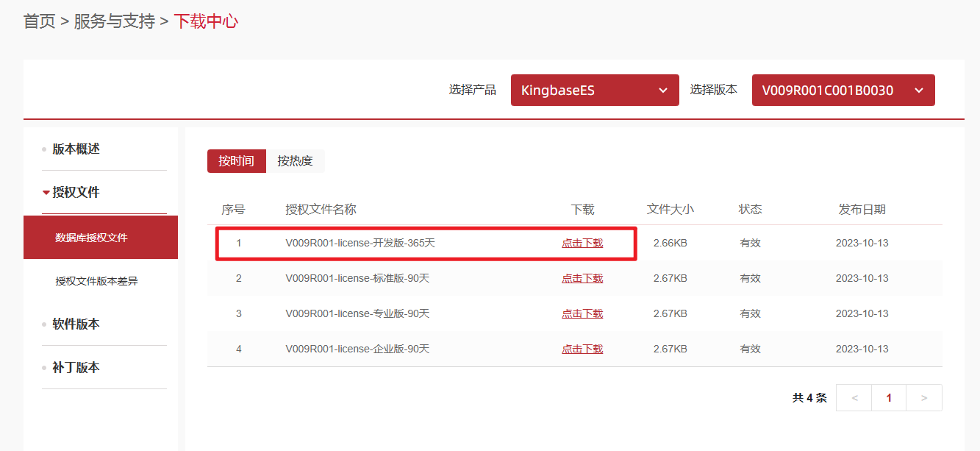Click the 有效 status in row 1
The image size is (980, 451).
[x=750, y=243]
